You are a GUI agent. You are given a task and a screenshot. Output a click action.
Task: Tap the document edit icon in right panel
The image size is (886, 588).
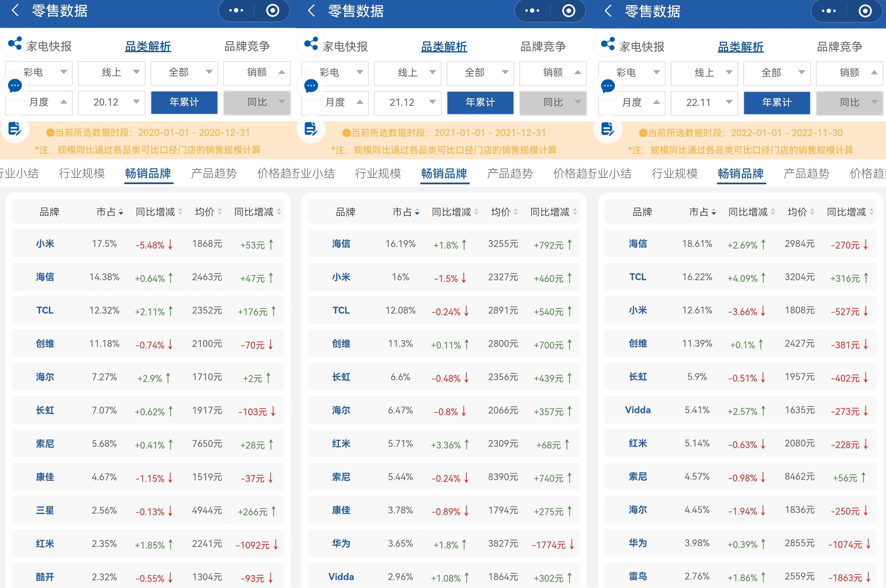(607, 129)
